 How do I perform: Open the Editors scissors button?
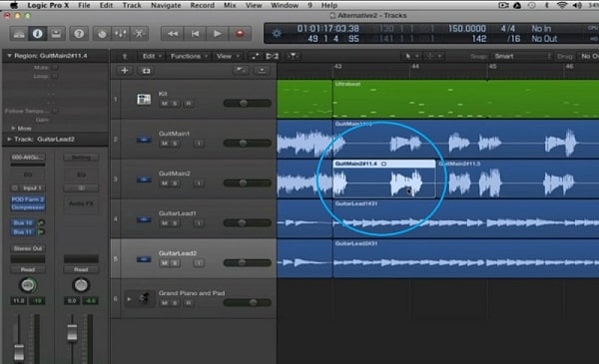click(x=139, y=34)
